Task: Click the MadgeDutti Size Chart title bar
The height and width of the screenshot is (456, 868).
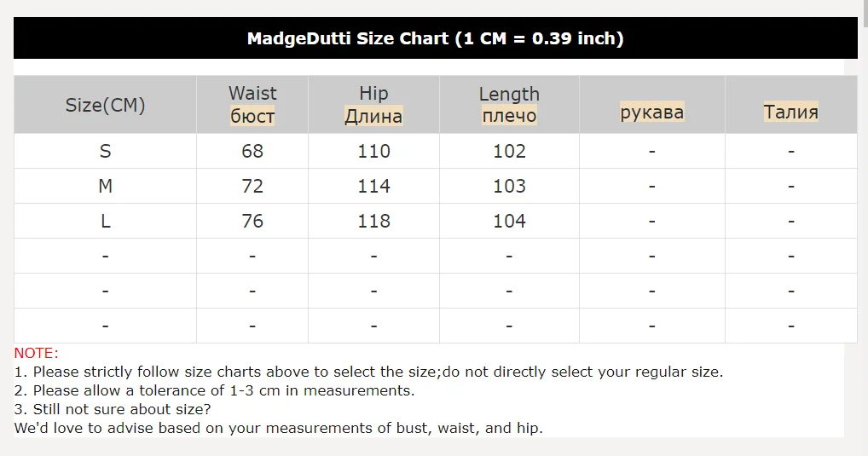Action: [435, 38]
